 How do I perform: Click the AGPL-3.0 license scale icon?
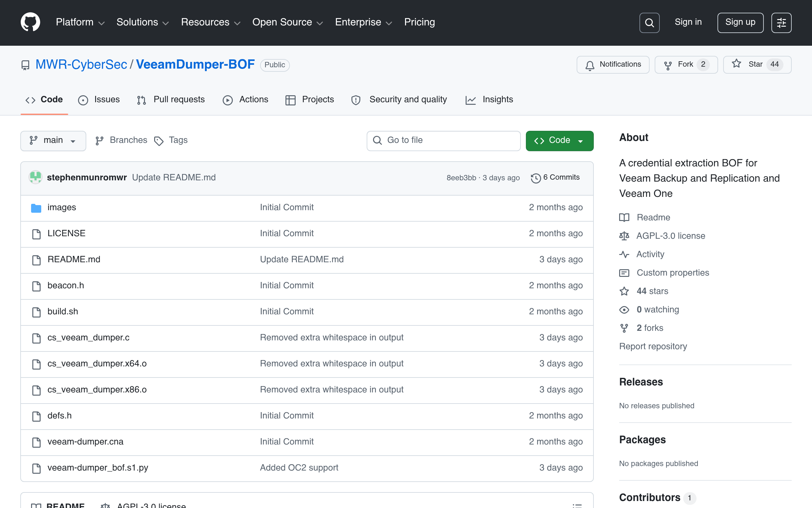point(624,236)
